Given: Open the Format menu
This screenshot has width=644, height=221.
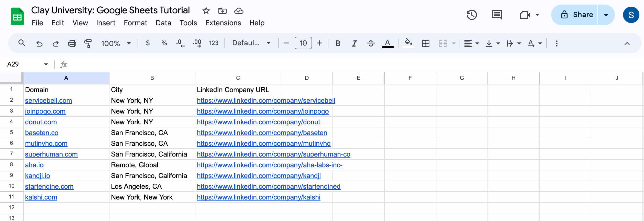Looking at the screenshot, I should (x=136, y=23).
